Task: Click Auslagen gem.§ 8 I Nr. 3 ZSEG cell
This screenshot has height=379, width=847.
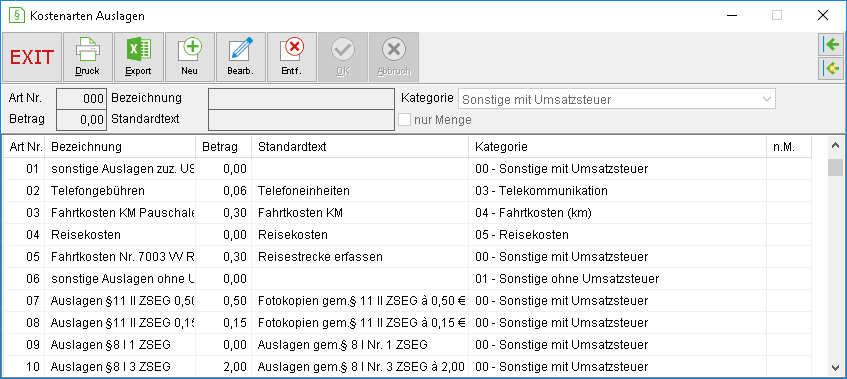Action: [x=360, y=367]
